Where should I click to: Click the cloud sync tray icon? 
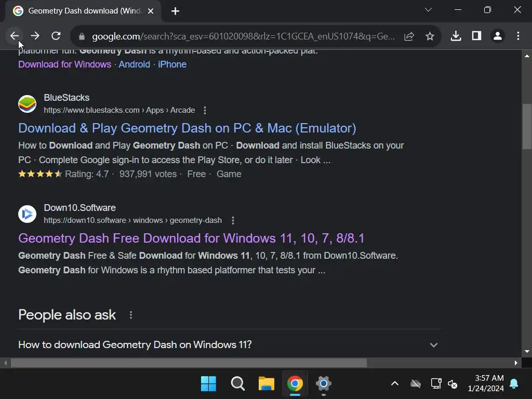(x=416, y=384)
